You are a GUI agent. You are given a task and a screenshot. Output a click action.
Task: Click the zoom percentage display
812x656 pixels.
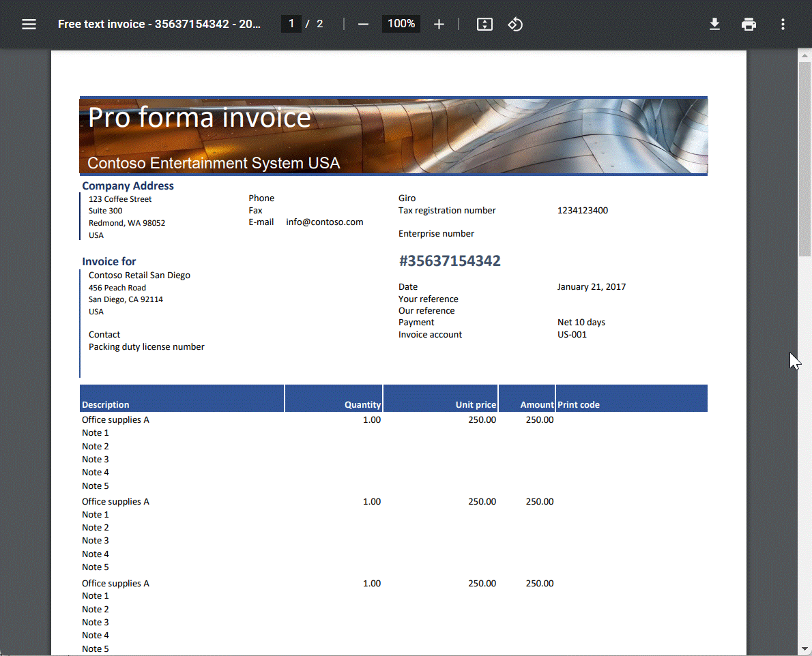click(401, 24)
